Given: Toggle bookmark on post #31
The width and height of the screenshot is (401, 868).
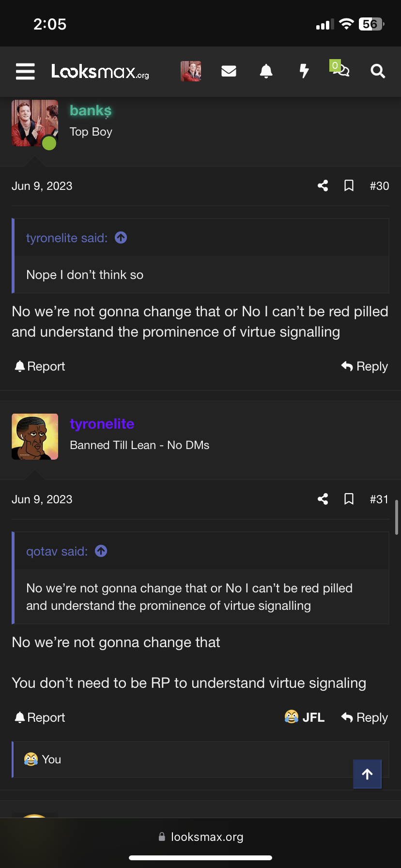Looking at the screenshot, I should (x=349, y=499).
